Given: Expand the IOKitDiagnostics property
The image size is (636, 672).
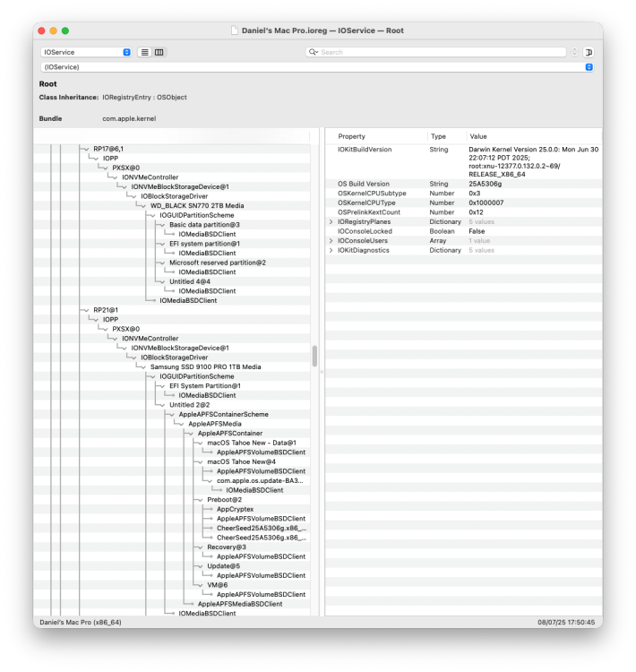Looking at the screenshot, I should (x=331, y=250).
